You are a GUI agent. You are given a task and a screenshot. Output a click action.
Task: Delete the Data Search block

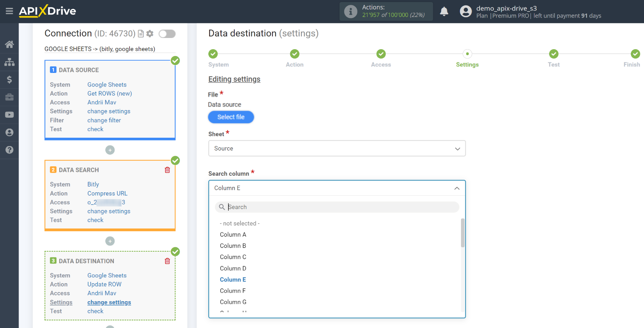167,170
